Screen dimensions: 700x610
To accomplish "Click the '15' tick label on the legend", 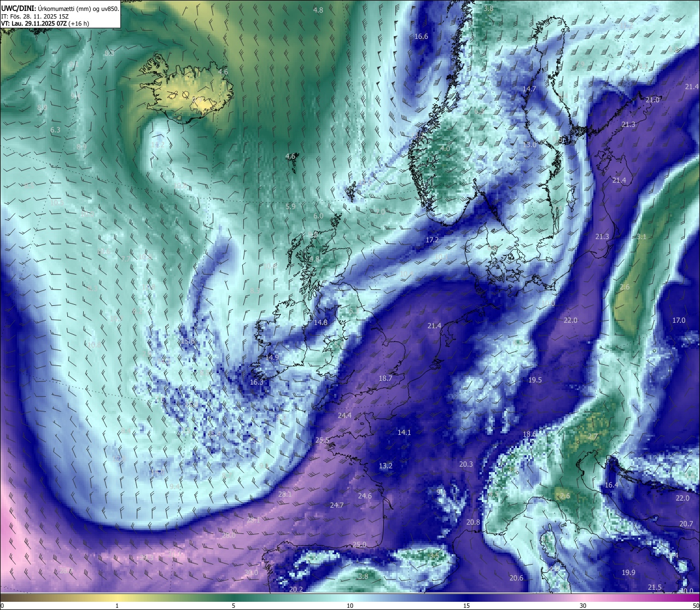I will pyautogui.click(x=466, y=606).
